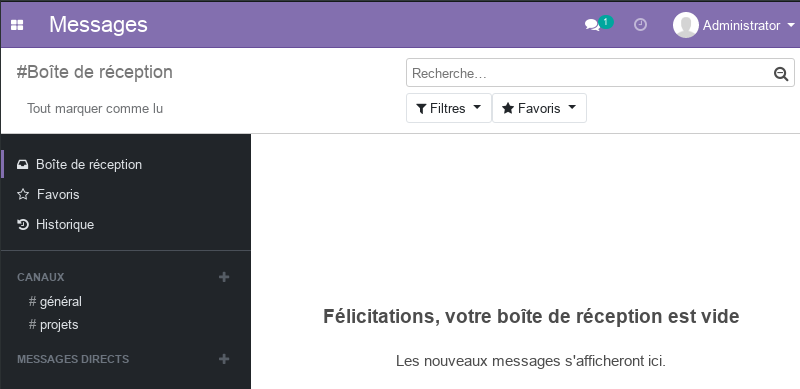The width and height of the screenshot is (800, 389).
Task: Open the #projets channel
Action: tap(54, 325)
